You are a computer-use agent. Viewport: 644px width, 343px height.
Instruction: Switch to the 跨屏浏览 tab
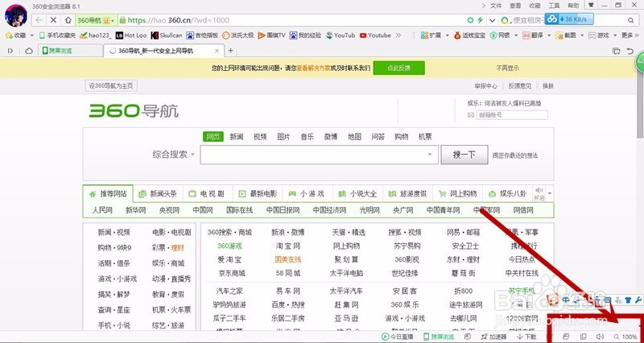pyautogui.click(x=71, y=51)
